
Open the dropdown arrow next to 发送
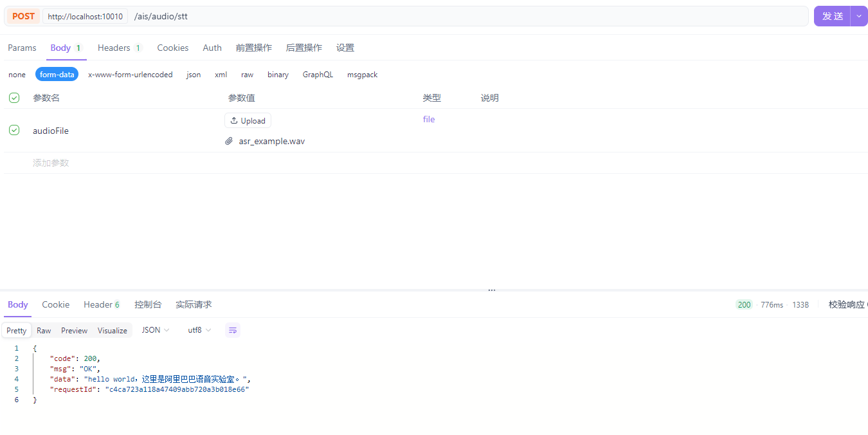[x=859, y=16]
